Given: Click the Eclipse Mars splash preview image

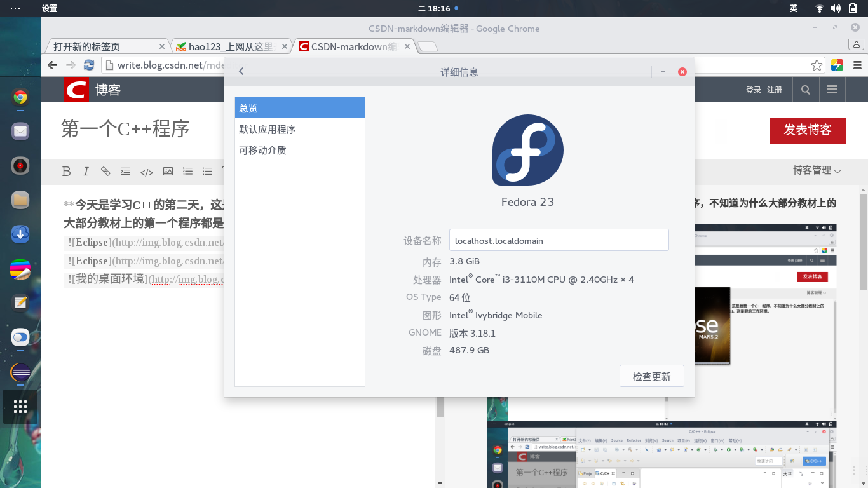Looking at the screenshot, I should click(712, 326).
